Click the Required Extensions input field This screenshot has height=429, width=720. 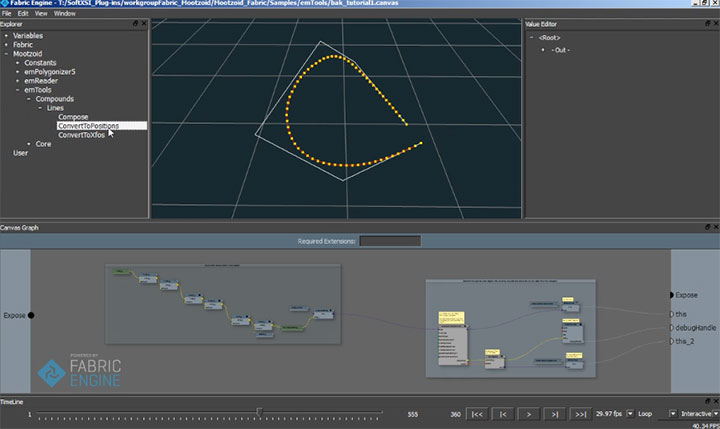390,241
